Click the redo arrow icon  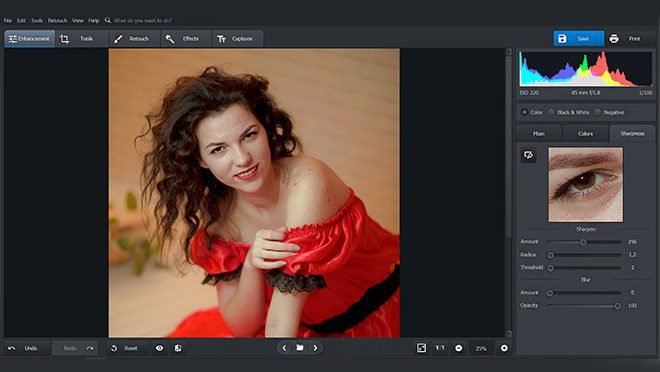(x=90, y=348)
